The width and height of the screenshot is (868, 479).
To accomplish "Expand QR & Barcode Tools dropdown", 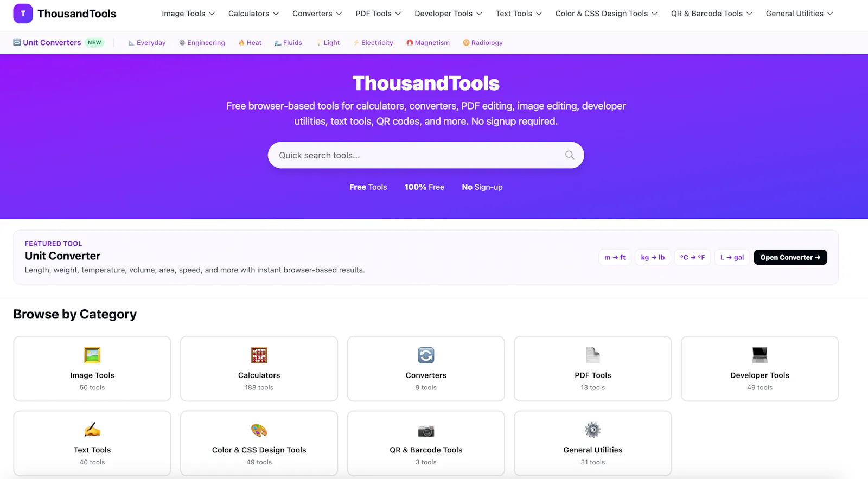I will [x=712, y=14].
